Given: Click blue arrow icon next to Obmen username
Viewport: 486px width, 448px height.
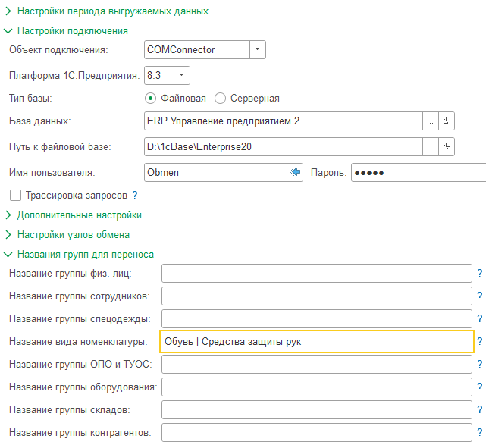Looking at the screenshot, I should [x=295, y=172].
